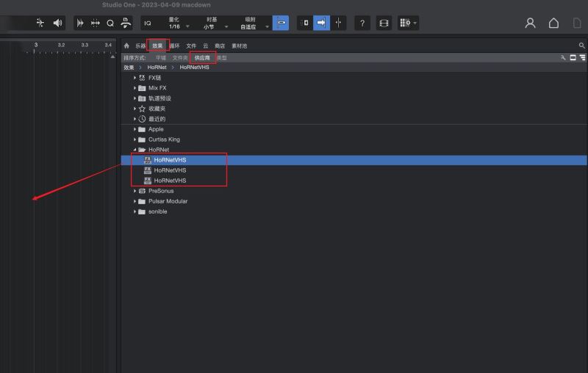Select the split tool icon in toolbar

point(40,23)
